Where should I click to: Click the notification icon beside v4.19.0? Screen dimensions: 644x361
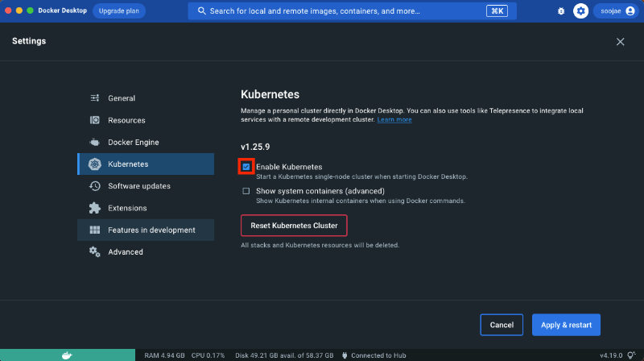pos(632,355)
